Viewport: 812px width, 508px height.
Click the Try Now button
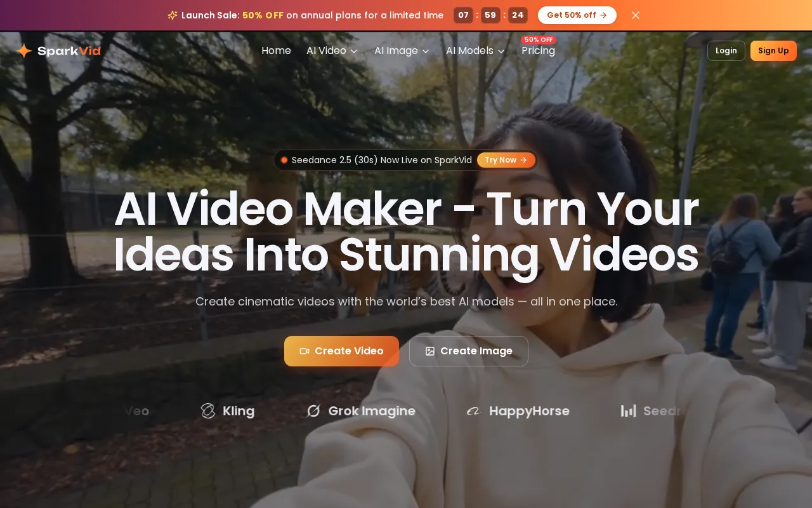(x=506, y=160)
